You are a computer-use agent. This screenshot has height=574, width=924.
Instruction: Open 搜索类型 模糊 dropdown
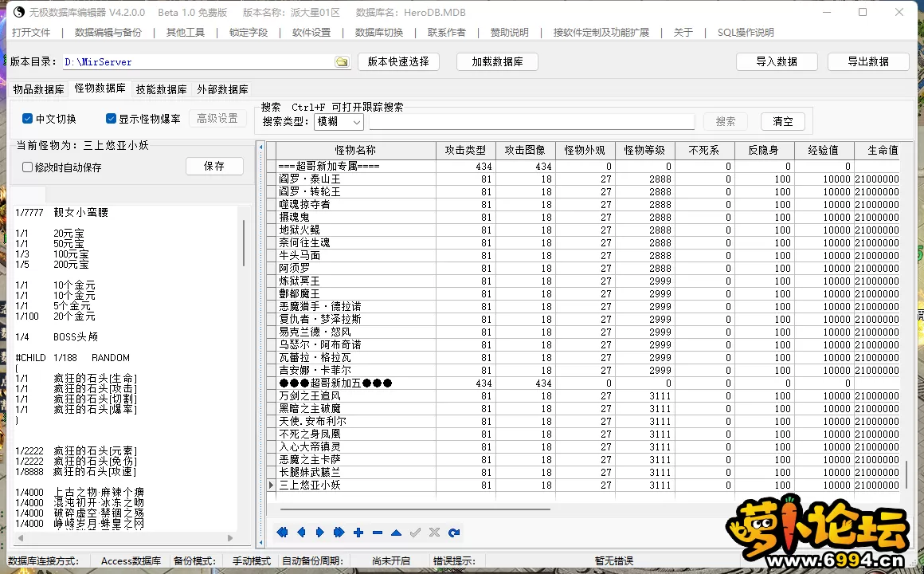coord(339,121)
